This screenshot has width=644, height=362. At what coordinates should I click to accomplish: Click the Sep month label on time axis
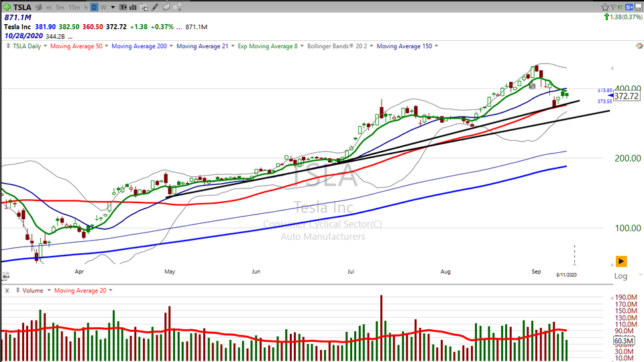click(x=536, y=271)
